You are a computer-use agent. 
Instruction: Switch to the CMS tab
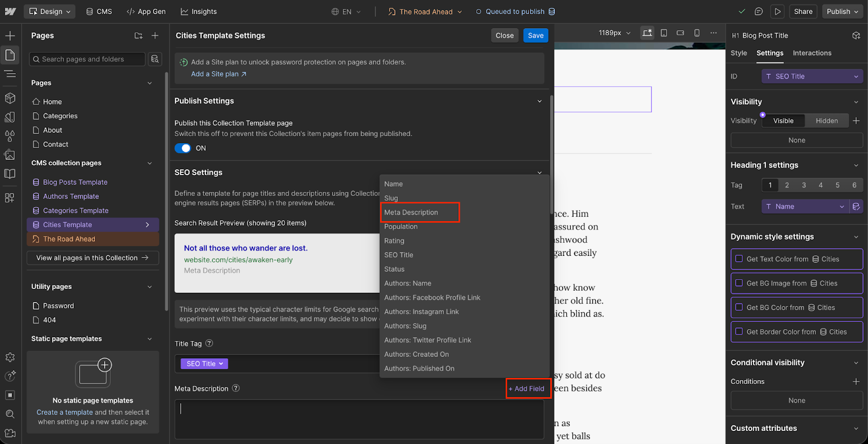(99, 11)
